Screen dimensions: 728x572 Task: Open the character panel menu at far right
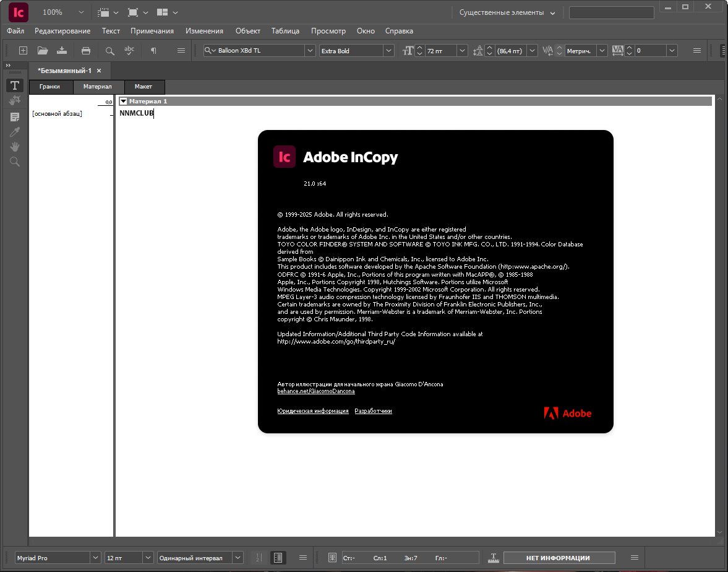697,51
